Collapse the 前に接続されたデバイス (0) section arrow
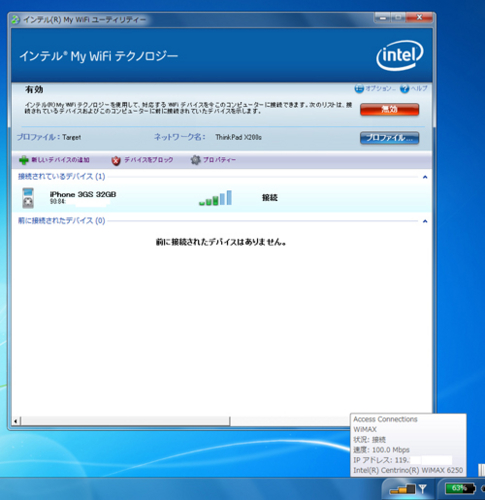The image size is (485, 500). 425,221
